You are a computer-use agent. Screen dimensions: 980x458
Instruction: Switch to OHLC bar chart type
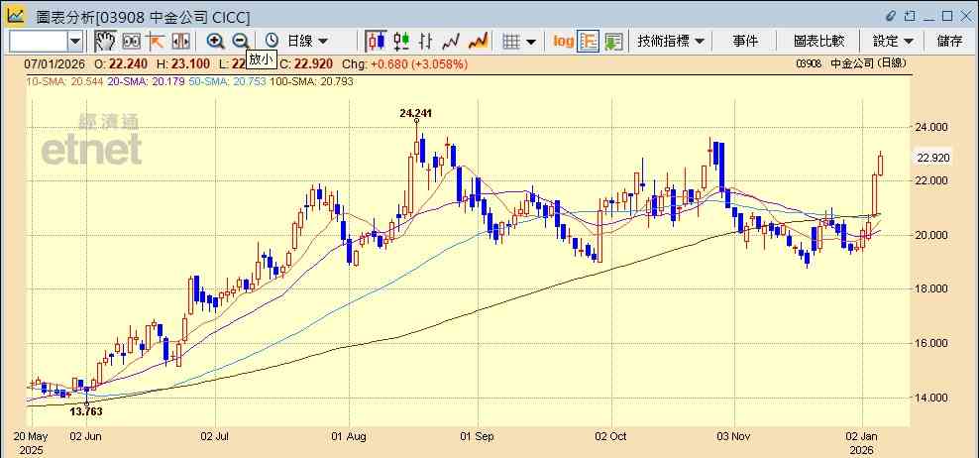[426, 42]
